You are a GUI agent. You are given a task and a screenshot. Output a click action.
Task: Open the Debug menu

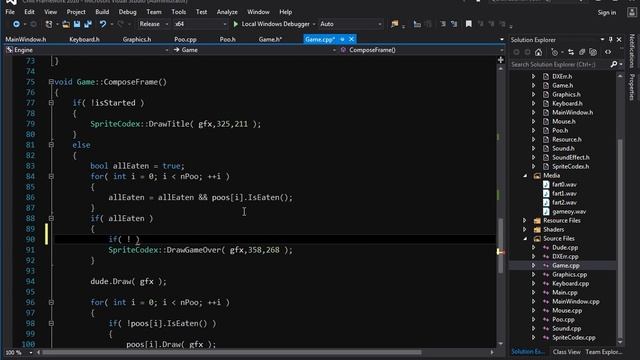pos(127,12)
